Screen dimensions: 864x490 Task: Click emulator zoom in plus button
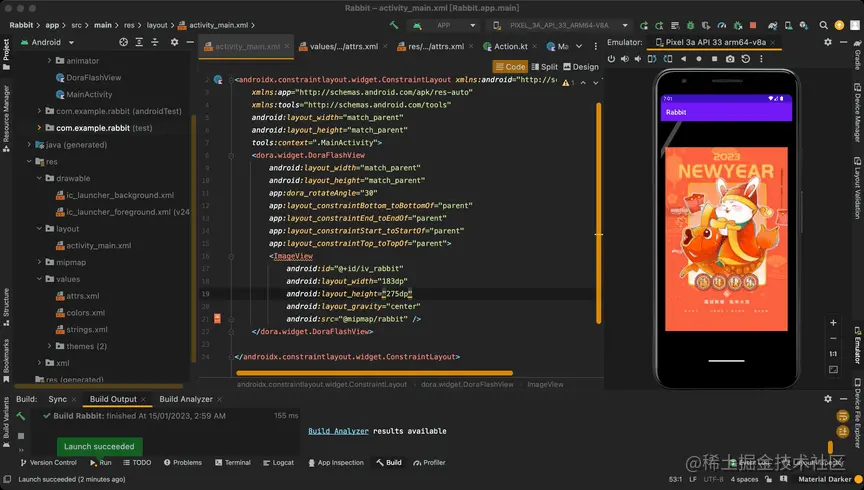click(833, 323)
